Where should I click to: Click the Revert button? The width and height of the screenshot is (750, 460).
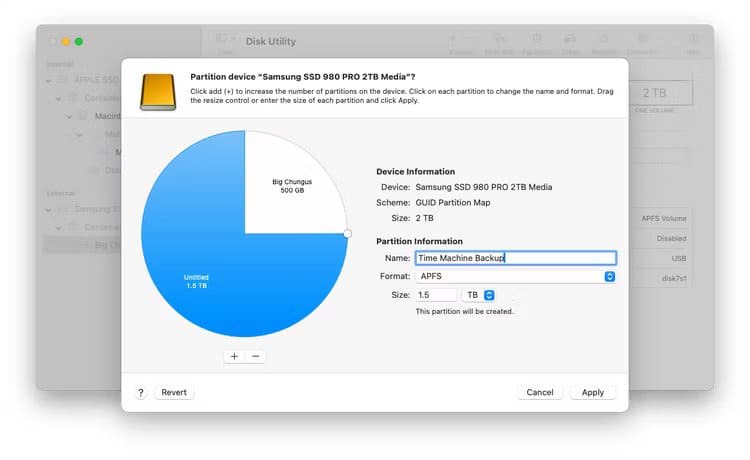(x=174, y=393)
